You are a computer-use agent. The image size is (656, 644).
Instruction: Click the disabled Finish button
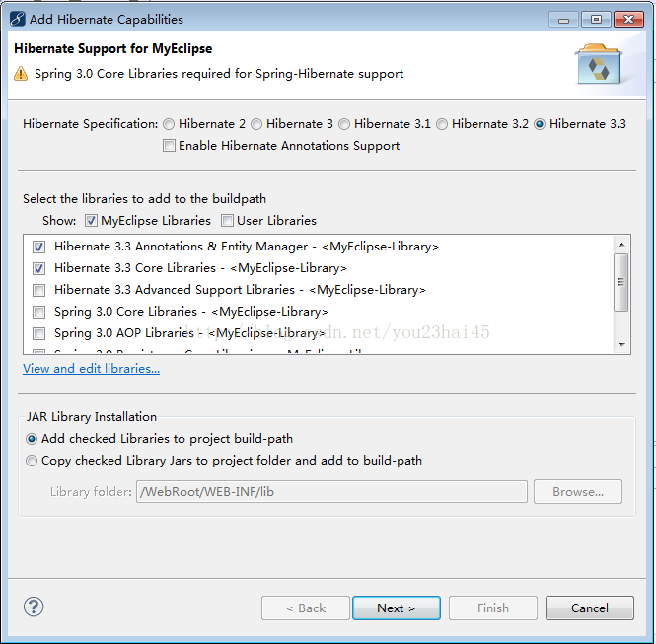click(493, 608)
